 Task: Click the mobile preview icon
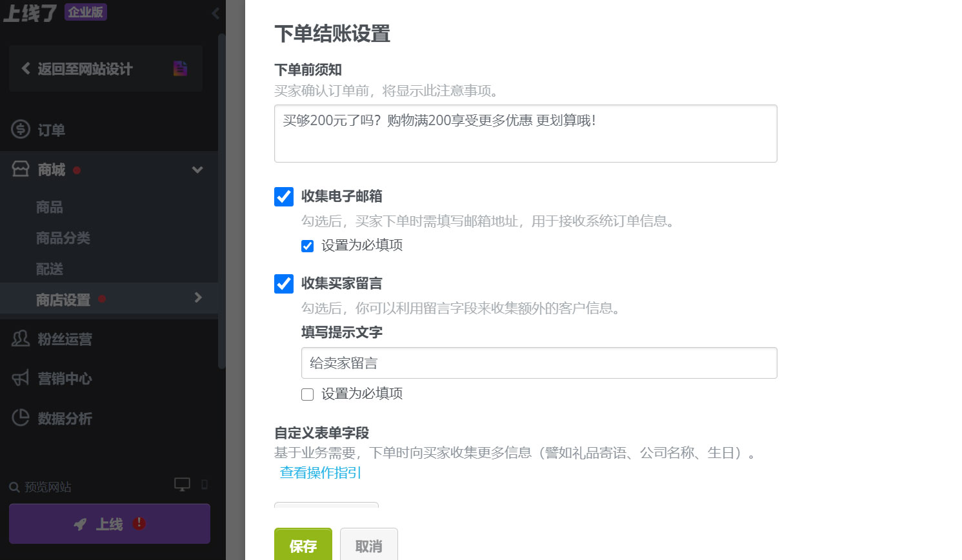[205, 483]
